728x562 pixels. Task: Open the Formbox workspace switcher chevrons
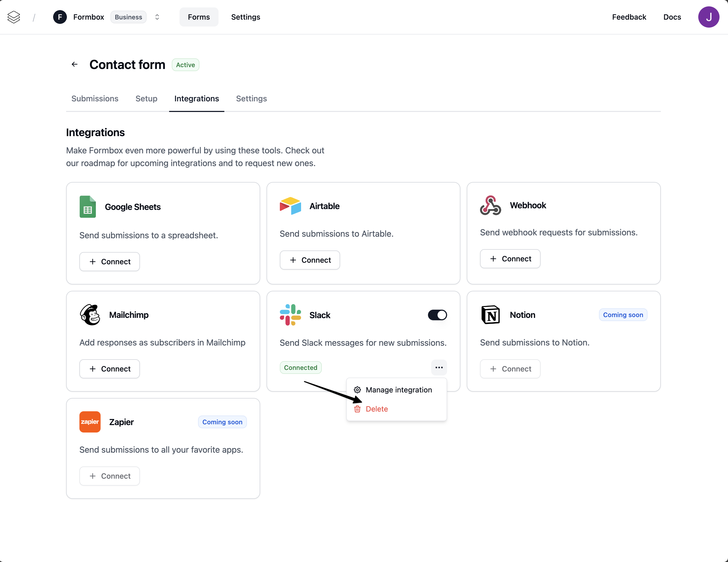(157, 17)
